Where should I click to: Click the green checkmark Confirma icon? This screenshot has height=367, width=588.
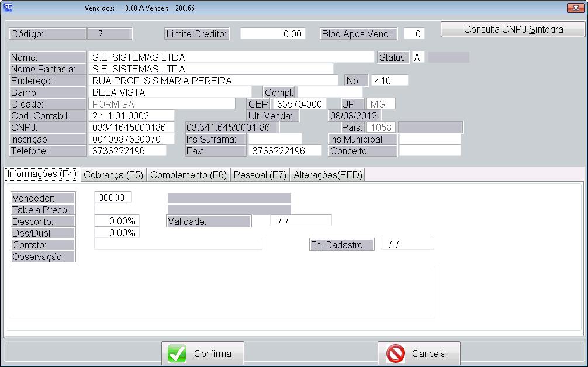(177, 354)
